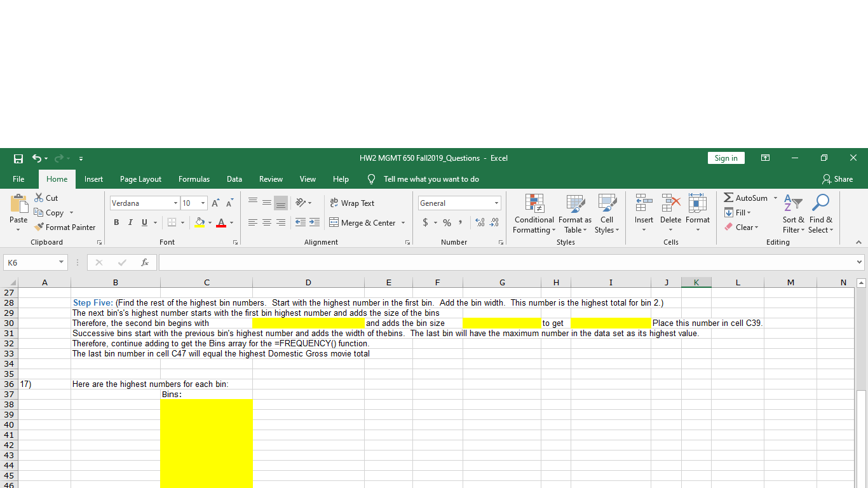Open Find & Select magnifier icon
Viewport: 868px width, 488px height.
(x=820, y=203)
